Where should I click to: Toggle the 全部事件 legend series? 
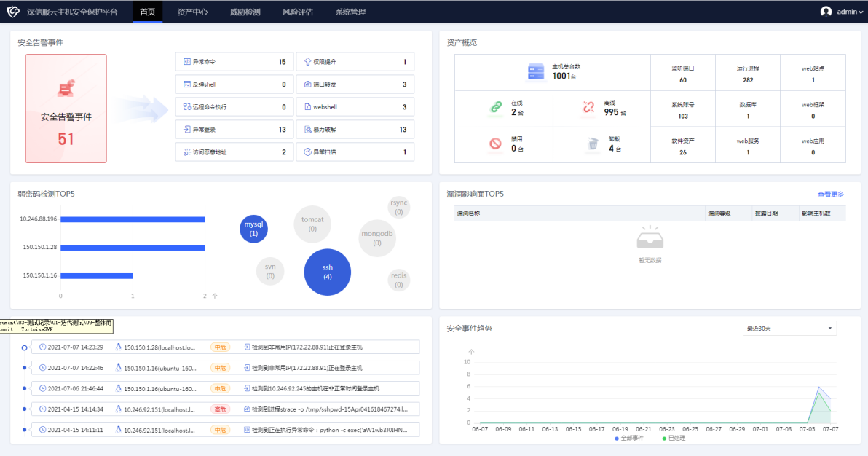pos(630,439)
